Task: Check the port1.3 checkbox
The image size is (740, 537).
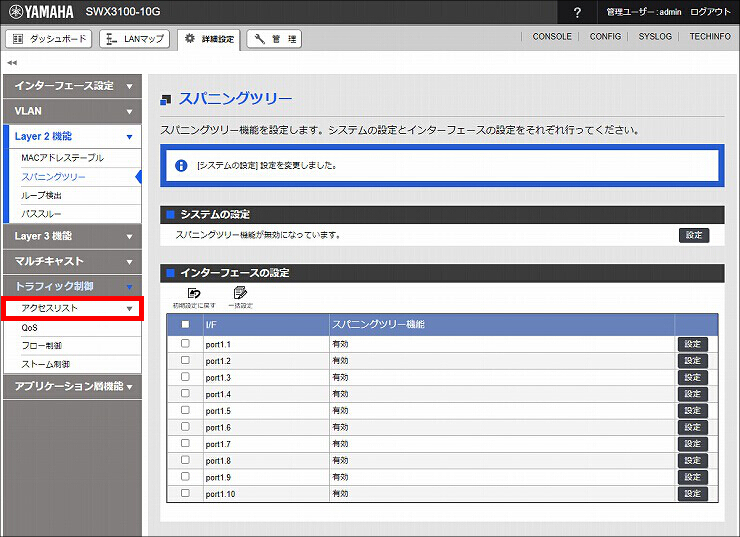Action: tap(185, 377)
